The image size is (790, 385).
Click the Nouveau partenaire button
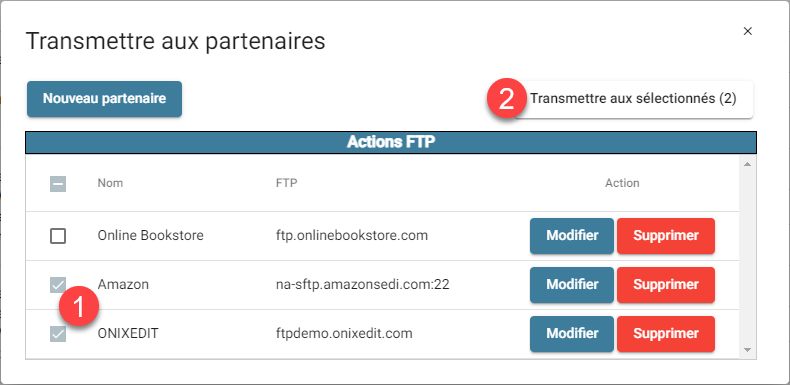click(x=104, y=99)
